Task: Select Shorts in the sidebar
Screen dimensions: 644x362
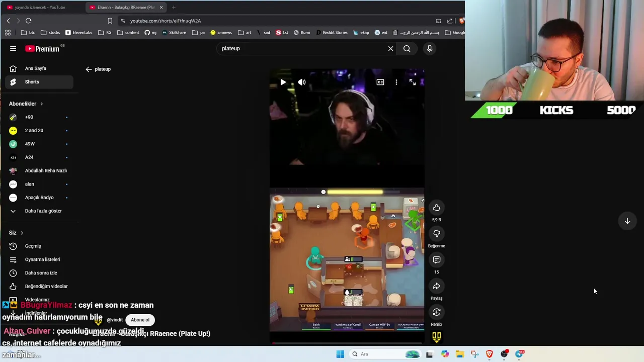Action: pyautogui.click(x=39, y=82)
